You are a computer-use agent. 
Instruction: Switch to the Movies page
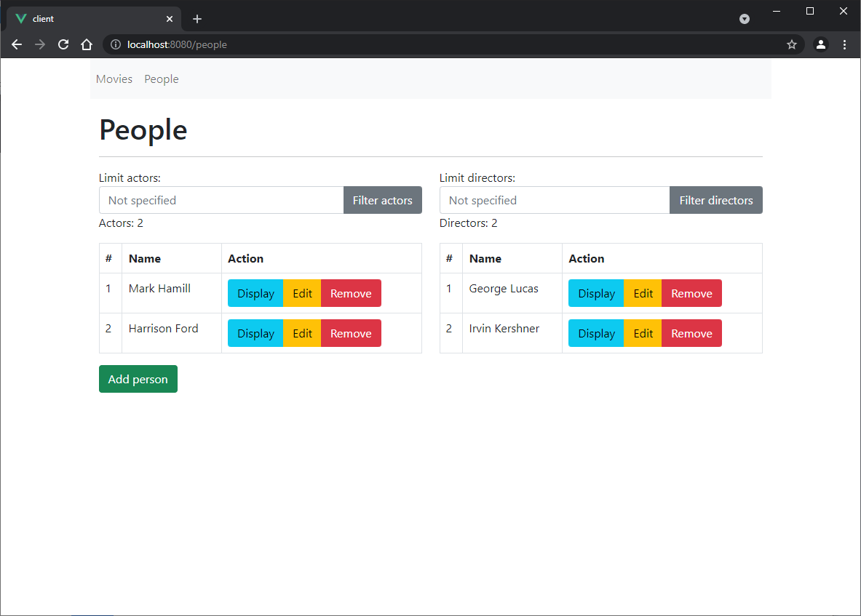coord(114,79)
